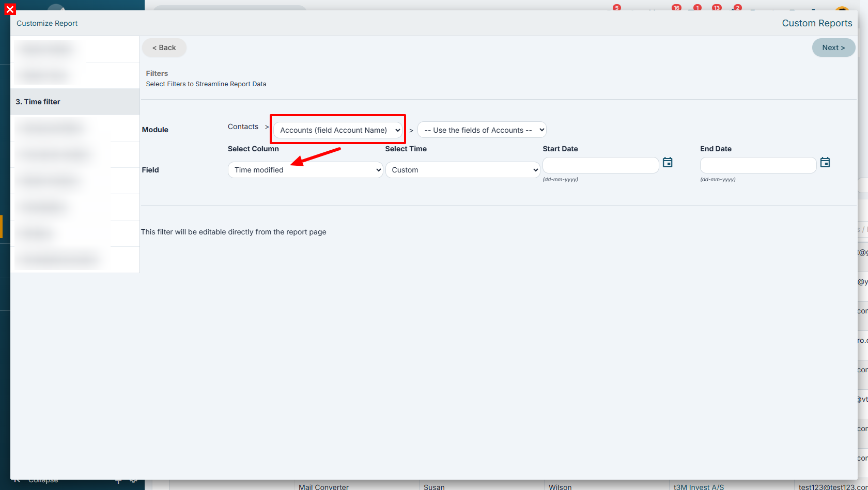Open the Time modified column dropdown
This screenshot has height=490, width=868.
(x=305, y=170)
